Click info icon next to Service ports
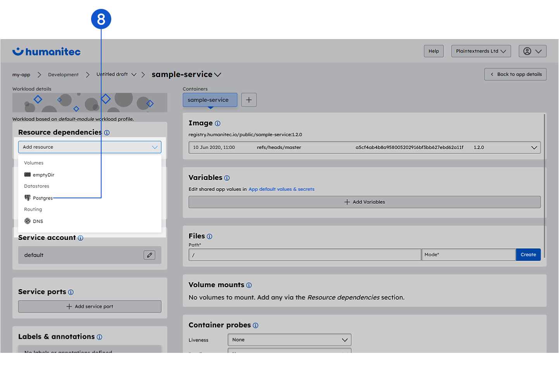The width and height of the screenshot is (559, 392). pyautogui.click(x=71, y=292)
